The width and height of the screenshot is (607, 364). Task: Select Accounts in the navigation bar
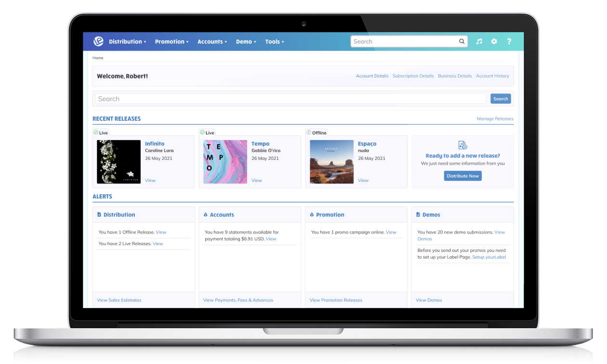(212, 41)
